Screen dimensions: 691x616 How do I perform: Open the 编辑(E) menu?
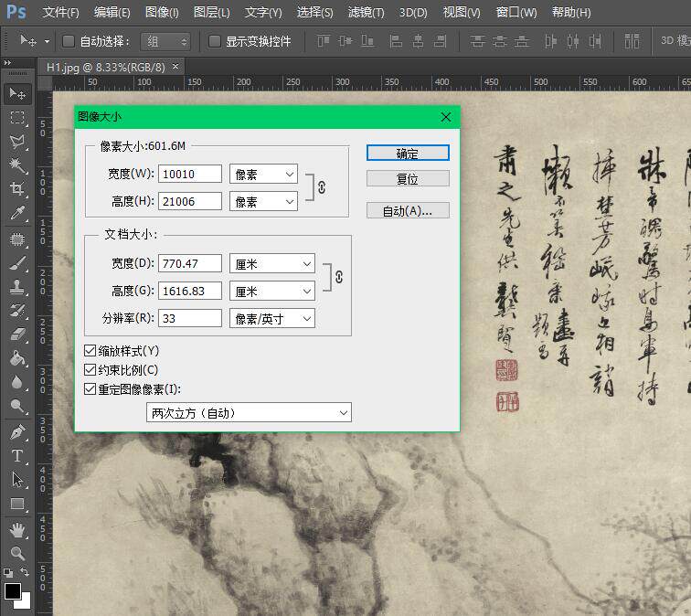112,12
